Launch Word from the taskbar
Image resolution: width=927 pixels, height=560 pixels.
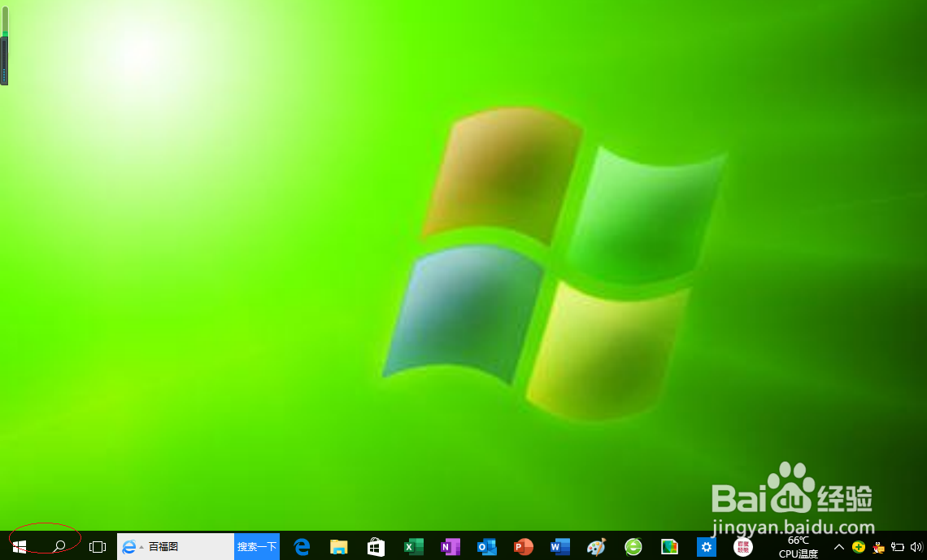[x=560, y=547]
